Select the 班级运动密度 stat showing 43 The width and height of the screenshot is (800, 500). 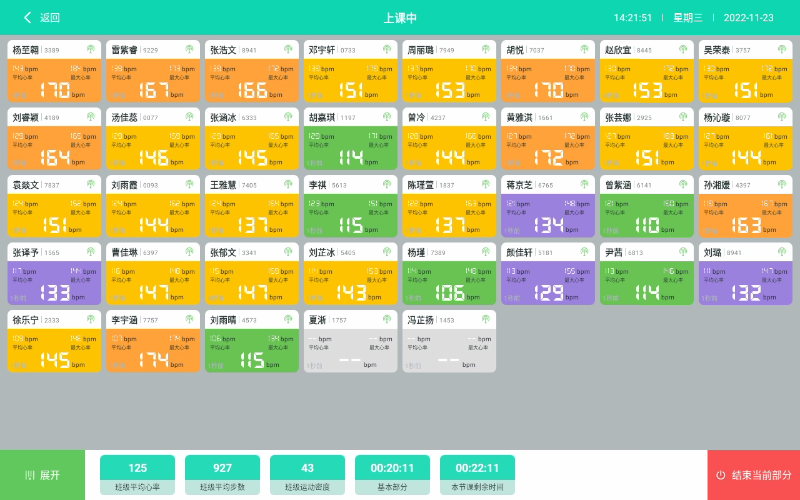(307, 474)
